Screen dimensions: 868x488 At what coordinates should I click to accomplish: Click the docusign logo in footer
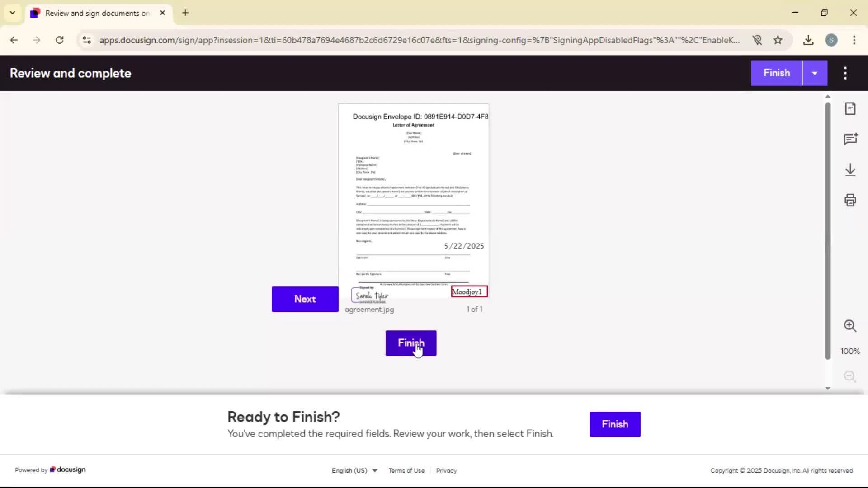68,470
